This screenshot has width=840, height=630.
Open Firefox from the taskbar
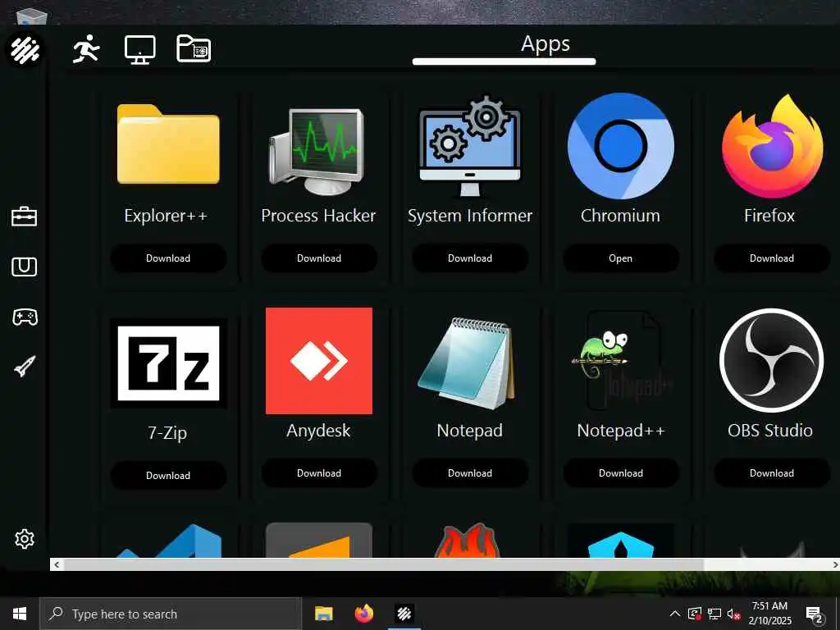click(x=364, y=614)
